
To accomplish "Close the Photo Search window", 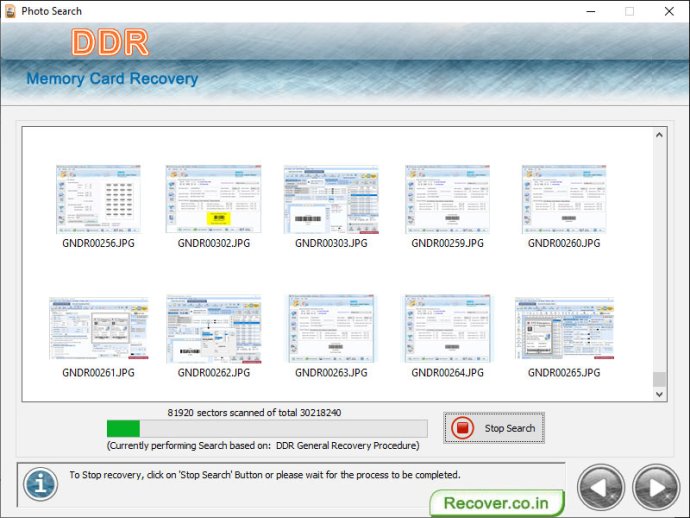I will [x=669, y=11].
